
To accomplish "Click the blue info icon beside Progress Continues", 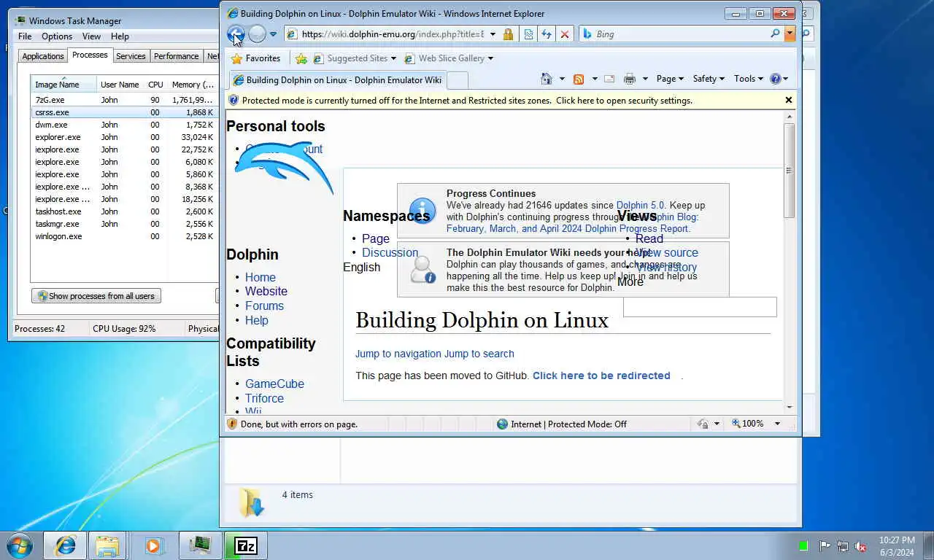I will (422, 211).
